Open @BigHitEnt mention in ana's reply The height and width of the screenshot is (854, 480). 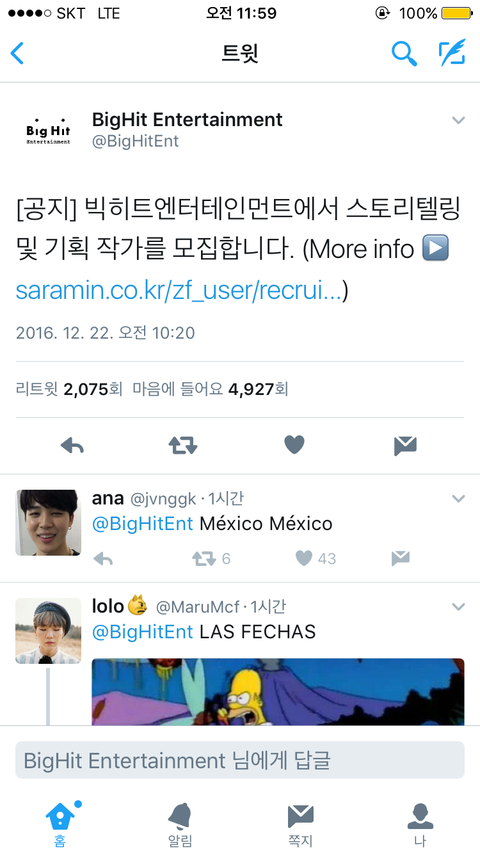pos(142,524)
